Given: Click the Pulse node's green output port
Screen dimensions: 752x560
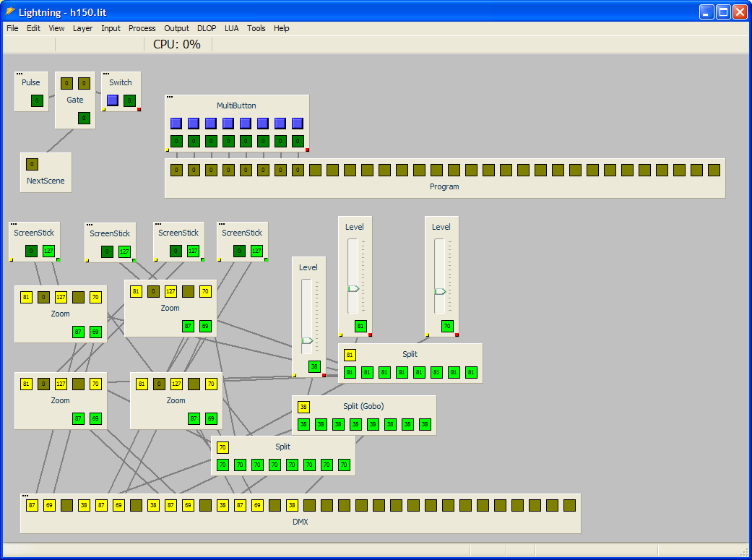Looking at the screenshot, I should (x=37, y=100).
